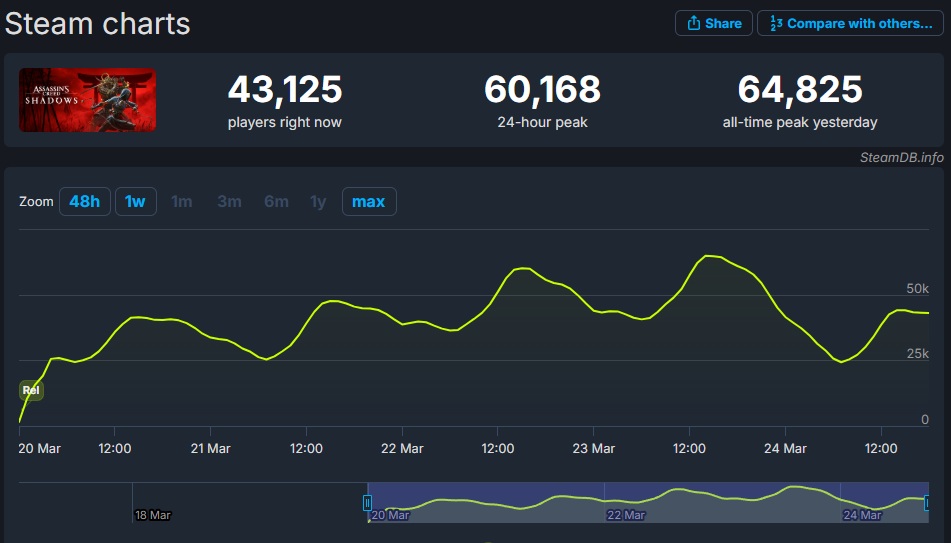The width and height of the screenshot is (951, 543).
Task: Click the 24-hour peak caption
Action: pyautogui.click(x=542, y=123)
